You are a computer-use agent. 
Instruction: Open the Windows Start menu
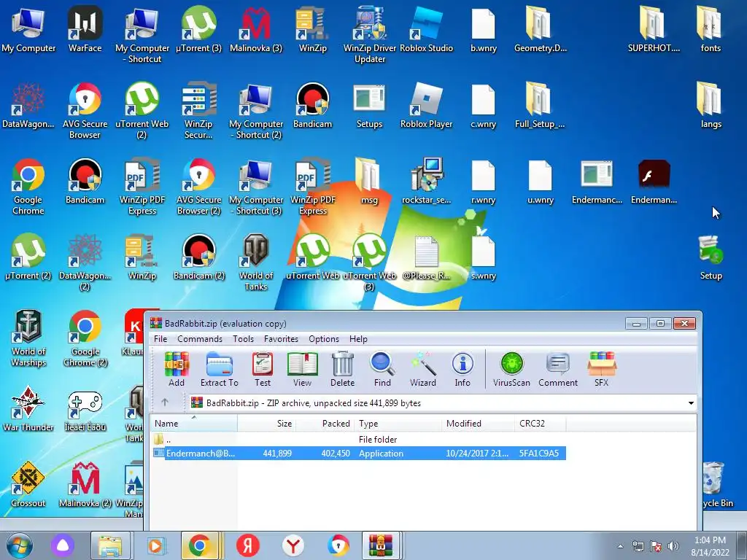(20, 545)
